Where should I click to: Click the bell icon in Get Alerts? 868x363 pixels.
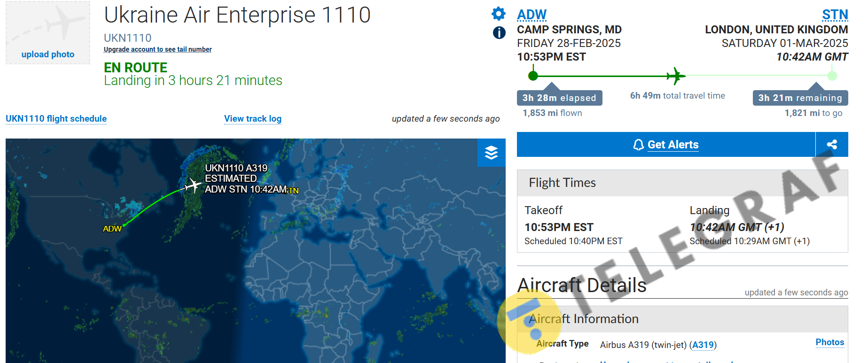638,145
